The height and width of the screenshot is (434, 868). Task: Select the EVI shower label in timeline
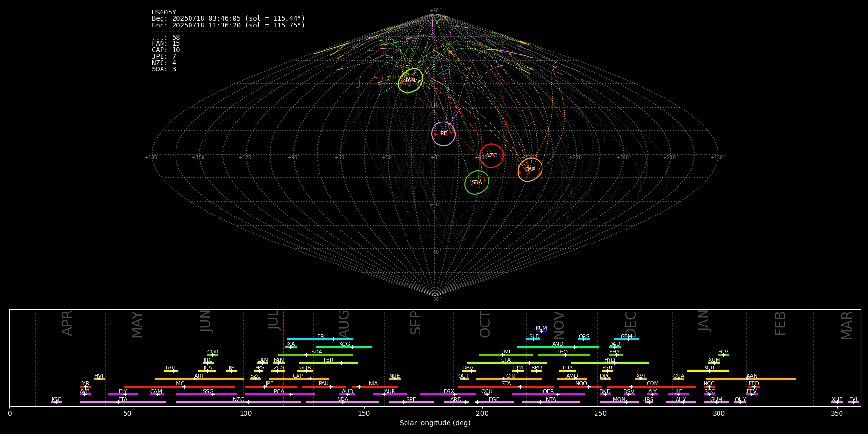coord(853,400)
